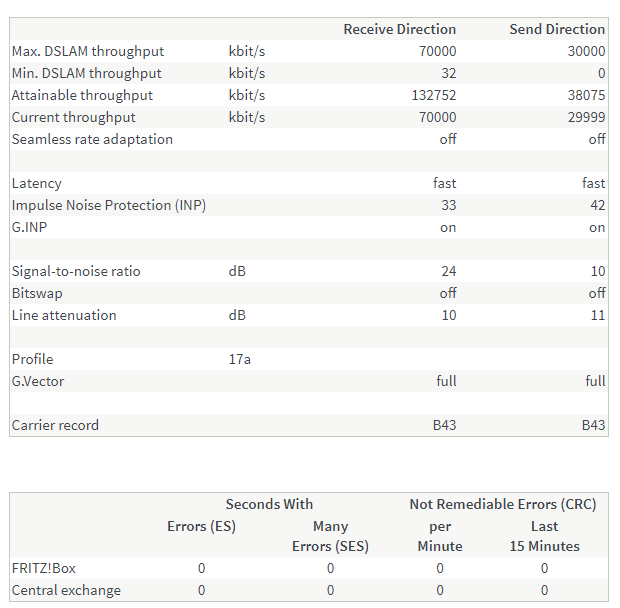Click the Seamless rate adaptation label

(x=92, y=139)
